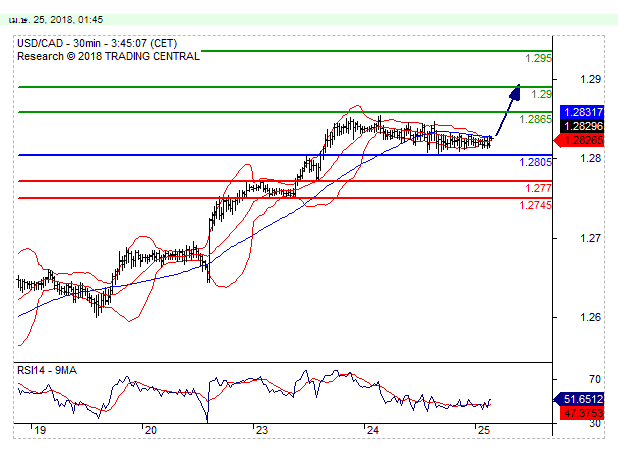
Task: Click date axis label 25
Action: click(484, 430)
